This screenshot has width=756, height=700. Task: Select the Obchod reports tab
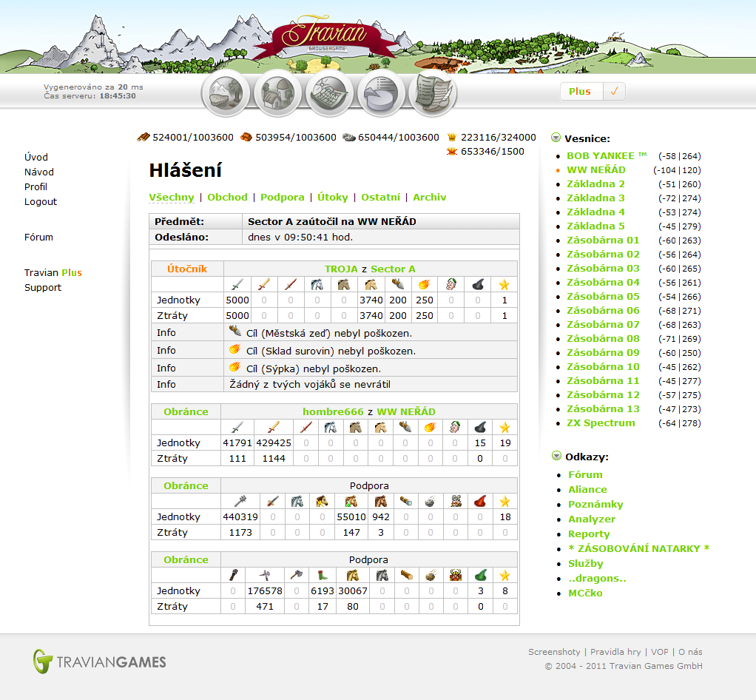point(227,198)
